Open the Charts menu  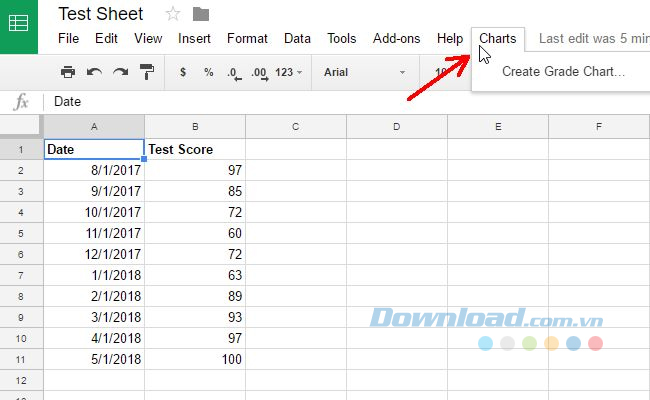click(x=497, y=39)
